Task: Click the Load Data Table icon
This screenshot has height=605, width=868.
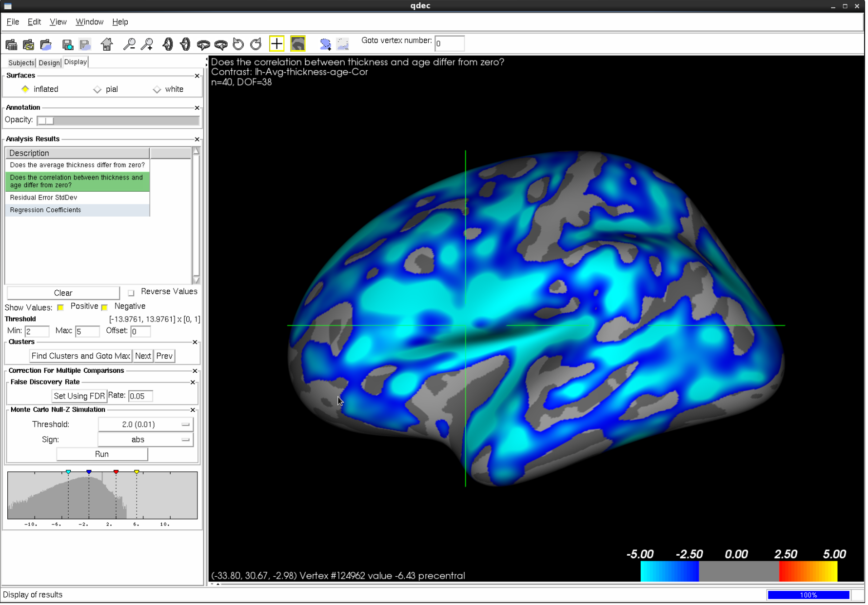Action: (11, 43)
